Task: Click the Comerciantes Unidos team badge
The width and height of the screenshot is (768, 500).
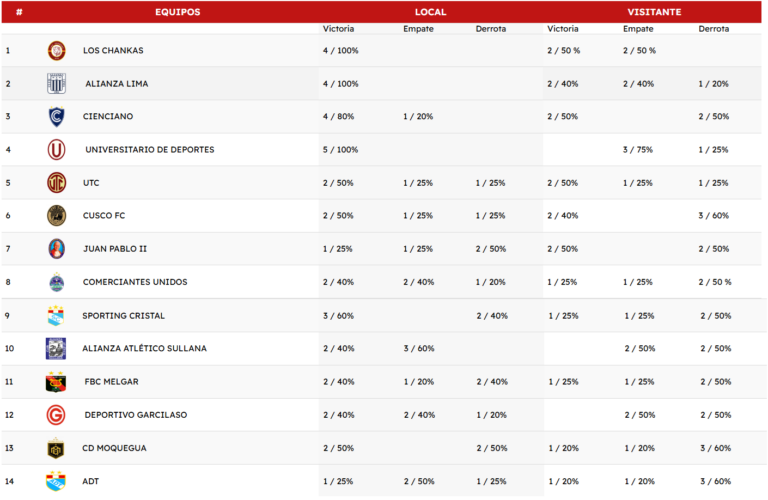Action: [x=57, y=282]
